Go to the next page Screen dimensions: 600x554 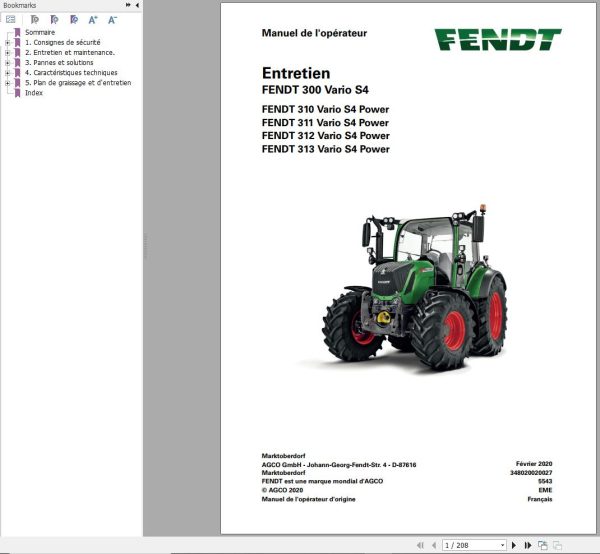(x=514, y=545)
